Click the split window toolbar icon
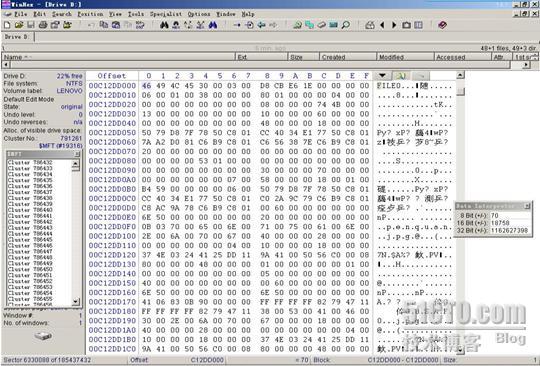The image size is (540, 366). pyautogui.click(x=418, y=25)
